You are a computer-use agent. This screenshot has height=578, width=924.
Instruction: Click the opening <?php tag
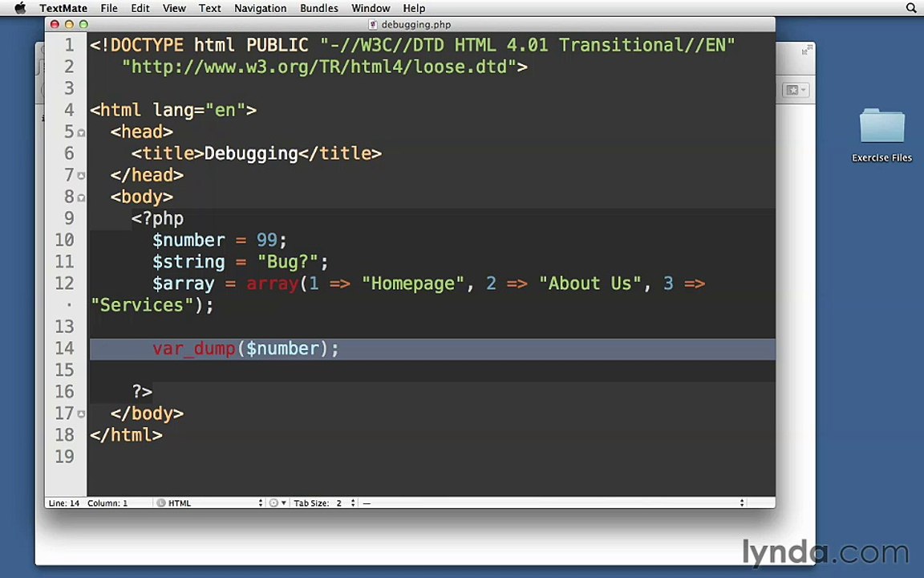(x=157, y=219)
